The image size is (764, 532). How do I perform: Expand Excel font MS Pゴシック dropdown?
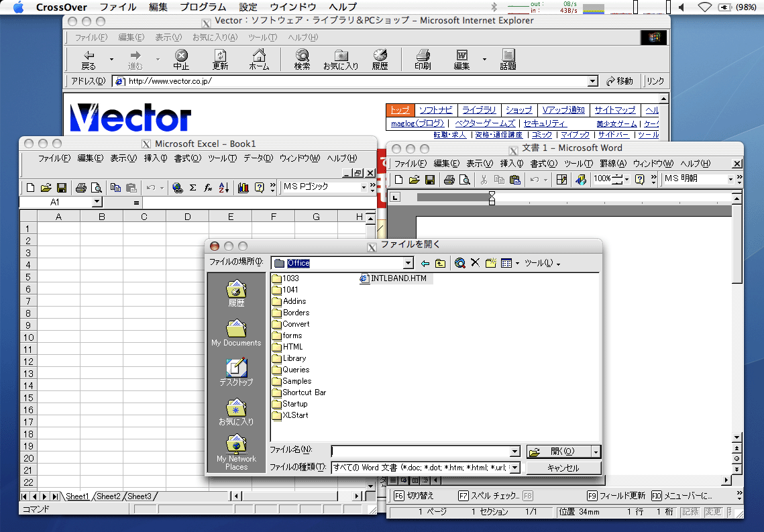tap(364, 187)
